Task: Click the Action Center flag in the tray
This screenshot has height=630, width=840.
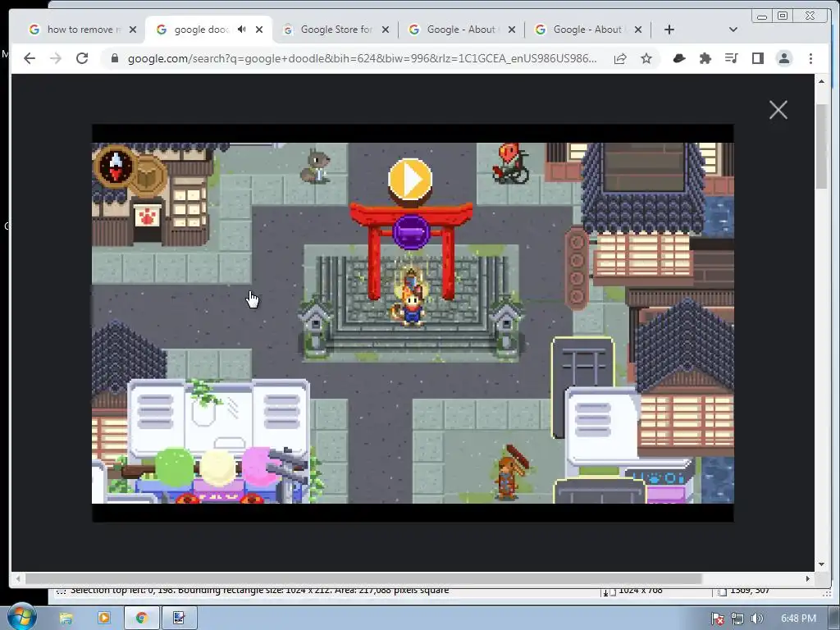Action: (x=718, y=619)
